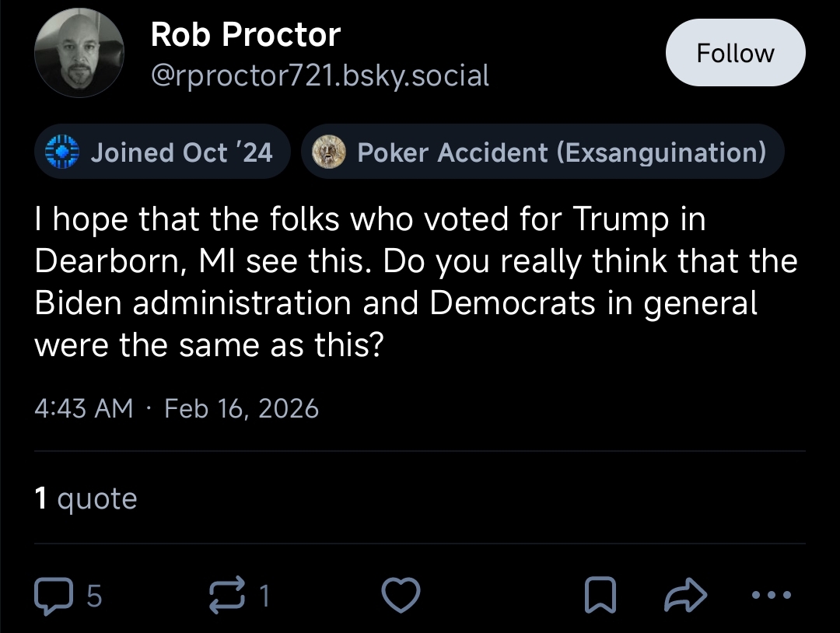The width and height of the screenshot is (840, 633).
Task: Open Rob Proctor's profile picture
Action: coord(79,54)
